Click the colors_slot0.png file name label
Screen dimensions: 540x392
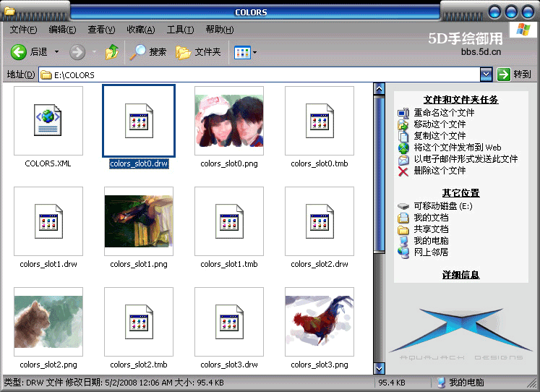click(229, 163)
